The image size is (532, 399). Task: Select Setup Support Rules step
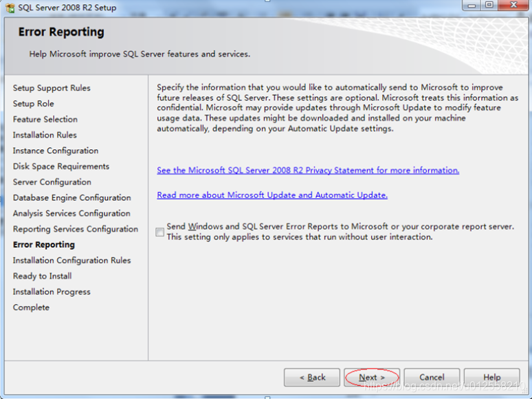tap(52, 88)
